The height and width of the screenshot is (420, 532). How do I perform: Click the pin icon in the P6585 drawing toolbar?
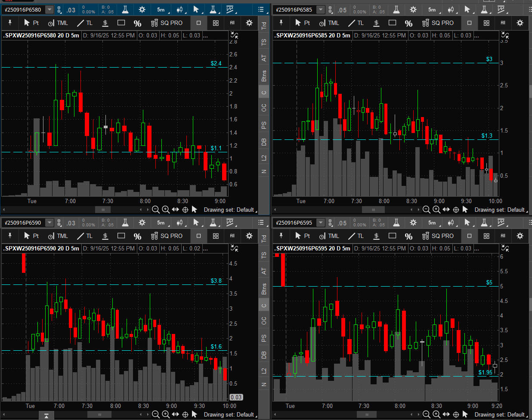click(281, 23)
